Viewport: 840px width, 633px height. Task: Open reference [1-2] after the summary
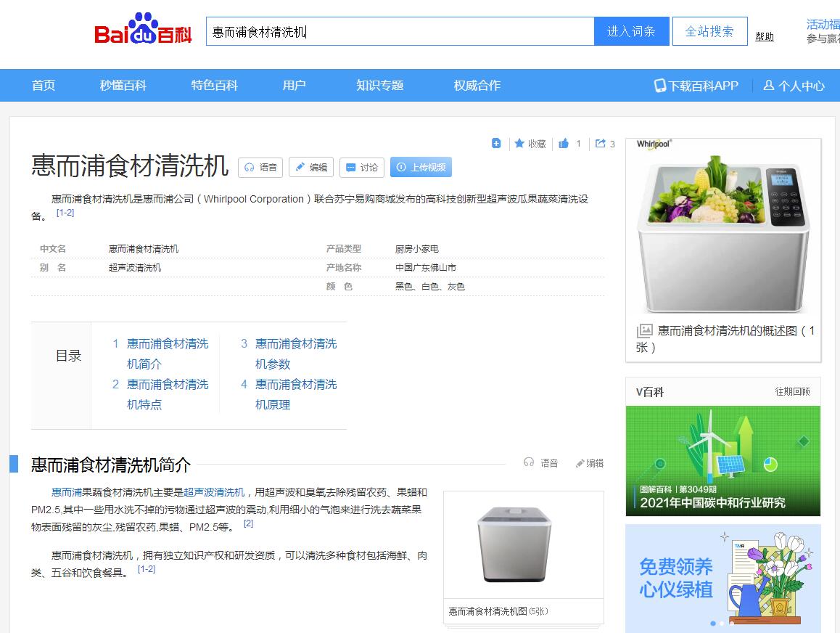click(x=65, y=212)
